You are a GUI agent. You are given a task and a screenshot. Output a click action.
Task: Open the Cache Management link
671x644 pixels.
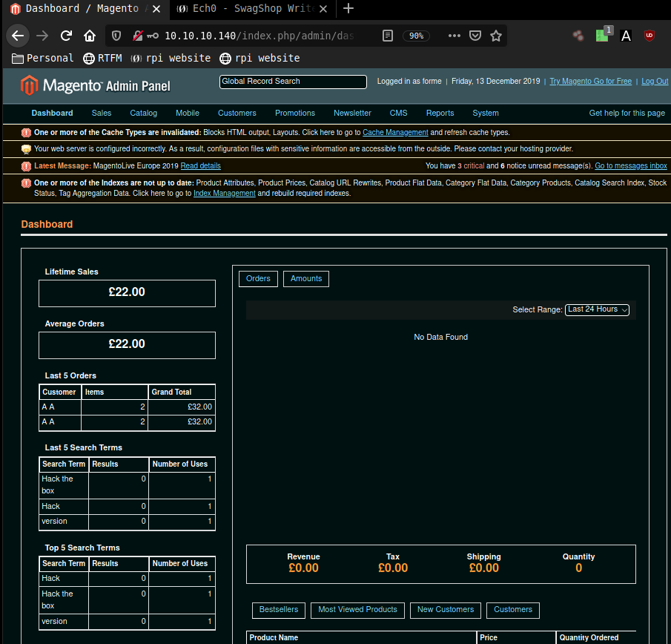(x=395, y=133)
